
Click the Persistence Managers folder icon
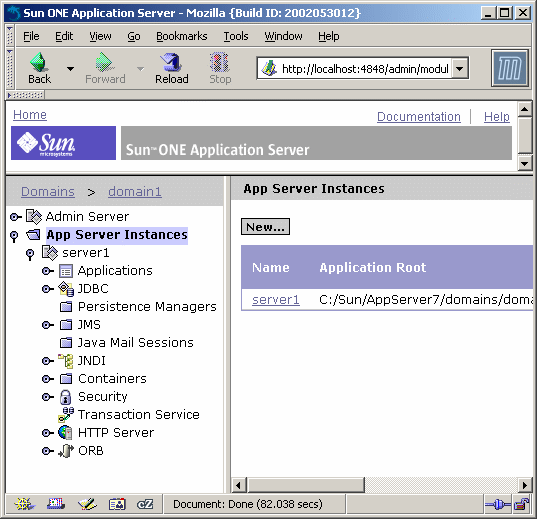point(66,307)
